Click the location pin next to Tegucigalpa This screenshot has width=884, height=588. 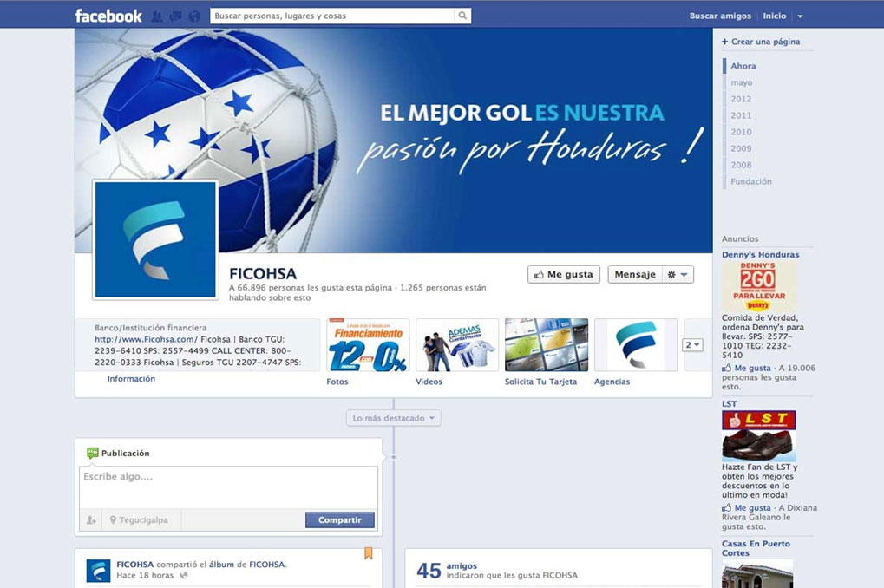(x=113, y=520)
